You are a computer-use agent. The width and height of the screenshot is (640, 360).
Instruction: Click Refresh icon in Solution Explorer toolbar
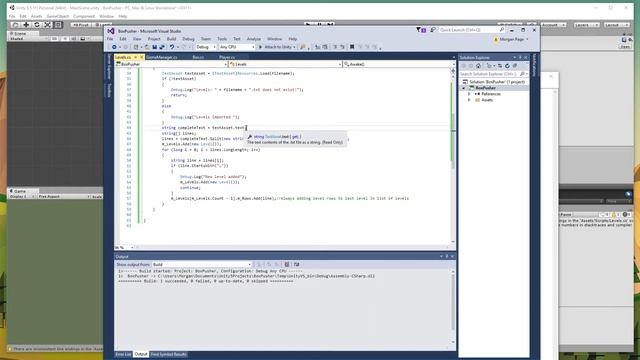[507, 66]
